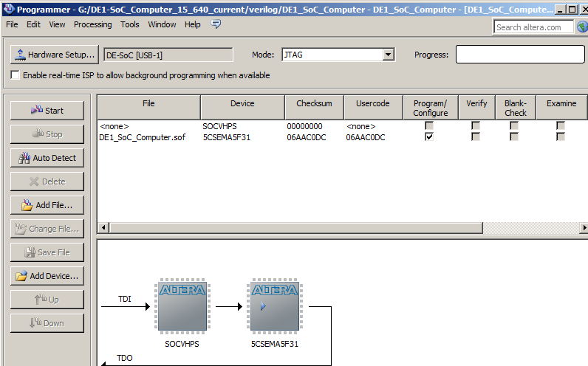Open Hardware Setup dialog

[55, 55]
